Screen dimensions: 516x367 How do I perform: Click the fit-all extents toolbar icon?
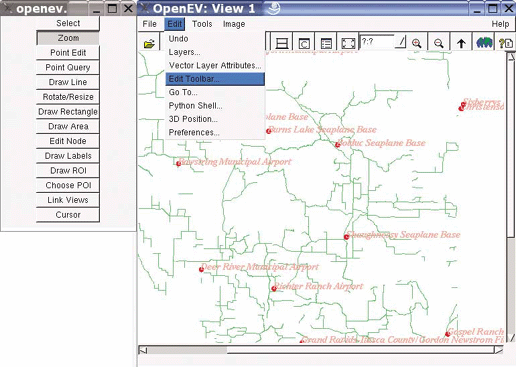[348, 43]
